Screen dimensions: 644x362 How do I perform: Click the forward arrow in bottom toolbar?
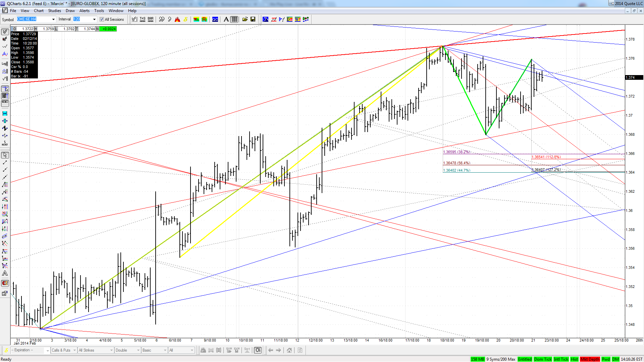[x=278, y=350]
